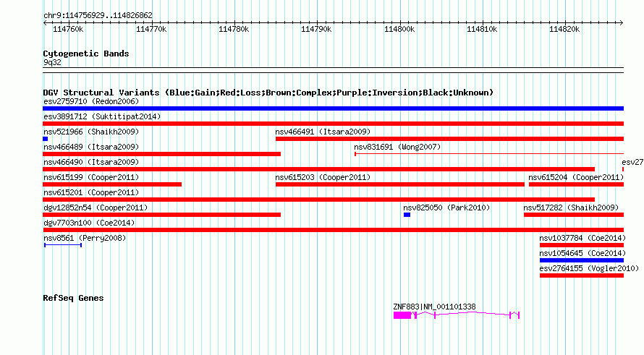Select the Cytogenetic Bands track title
The image size is (644, 355).
pos(86,54)
